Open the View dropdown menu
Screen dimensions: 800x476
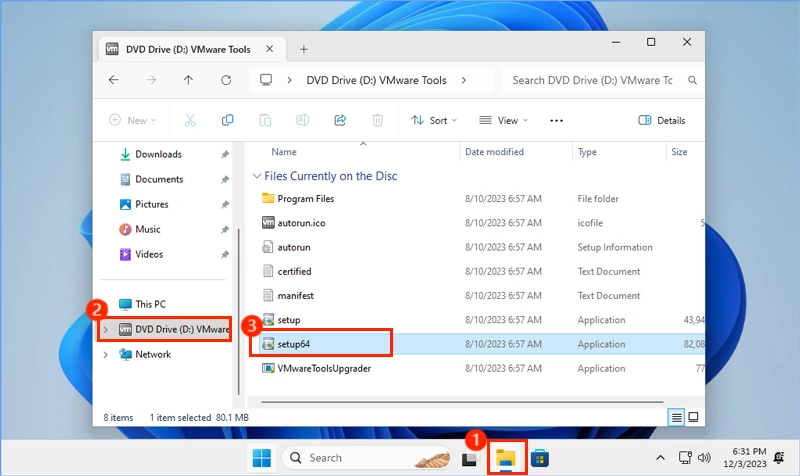pyautogui.click(x=504, y=120)
